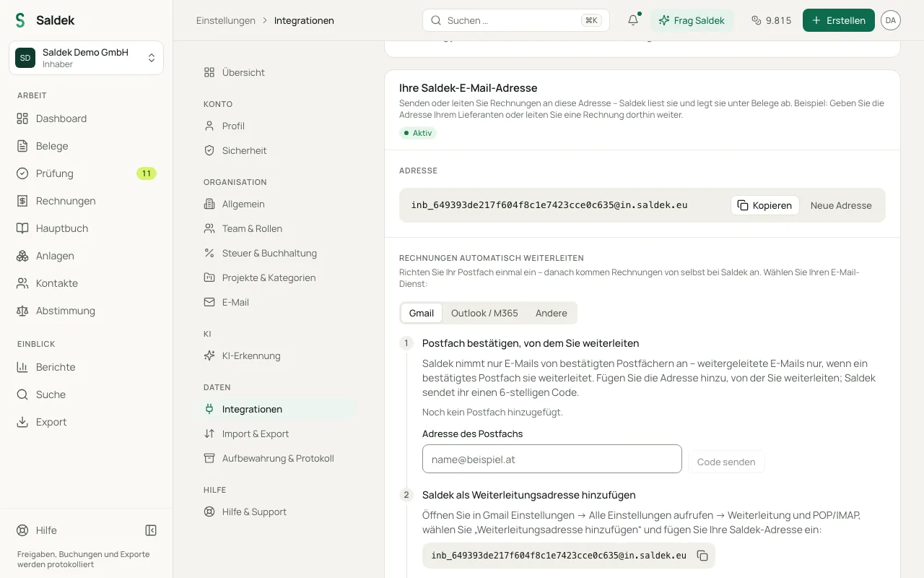The width and height of the screenshot is (924, 578).
Task: Open KI-Erkennung settings
Action: point(276,355)
